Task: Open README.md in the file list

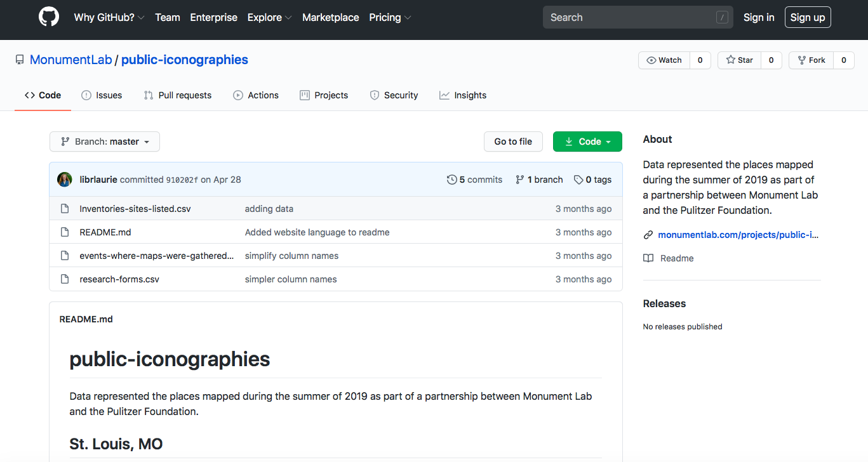Action: (105, 232)
